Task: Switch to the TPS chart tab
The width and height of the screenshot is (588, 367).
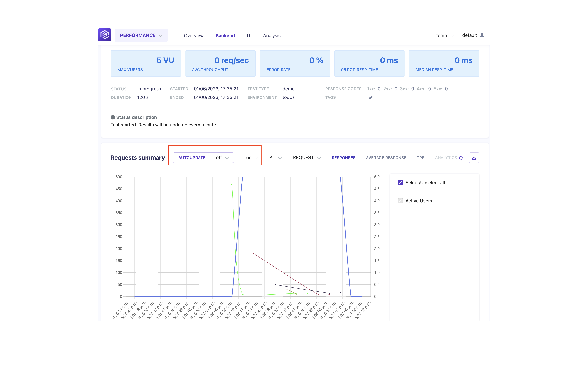Action: click(x=420, y=158)
